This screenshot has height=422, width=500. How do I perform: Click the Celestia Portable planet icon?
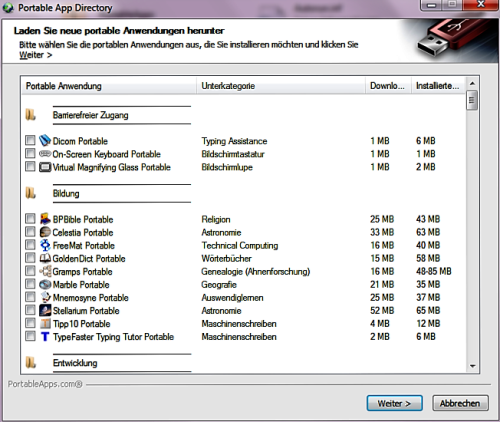[45, 232]
